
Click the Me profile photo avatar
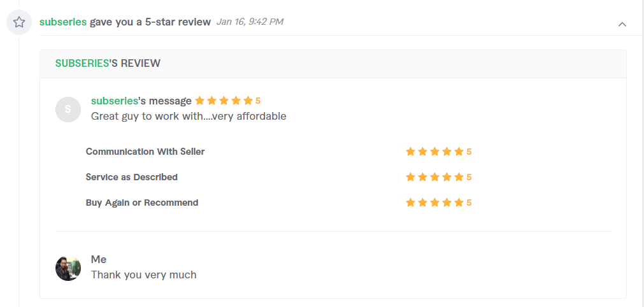68,268
